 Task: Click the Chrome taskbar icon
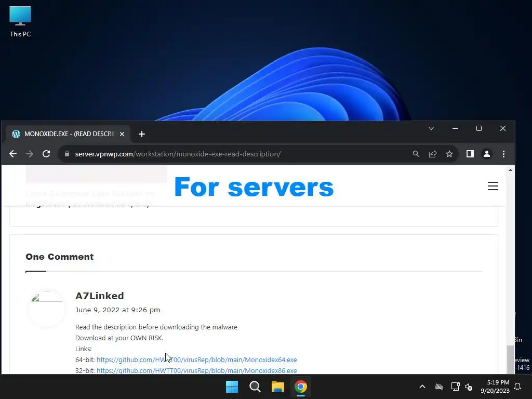[301, 387]
